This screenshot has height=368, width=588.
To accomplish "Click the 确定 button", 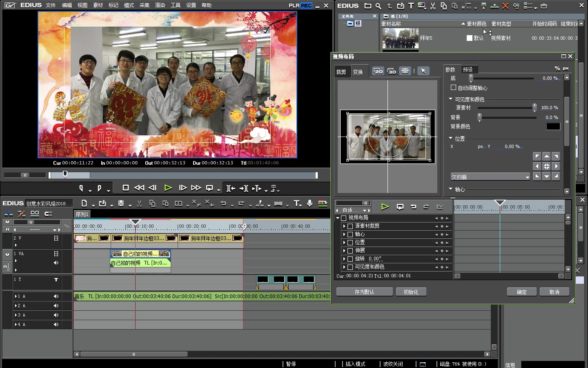I will point(521,292).
